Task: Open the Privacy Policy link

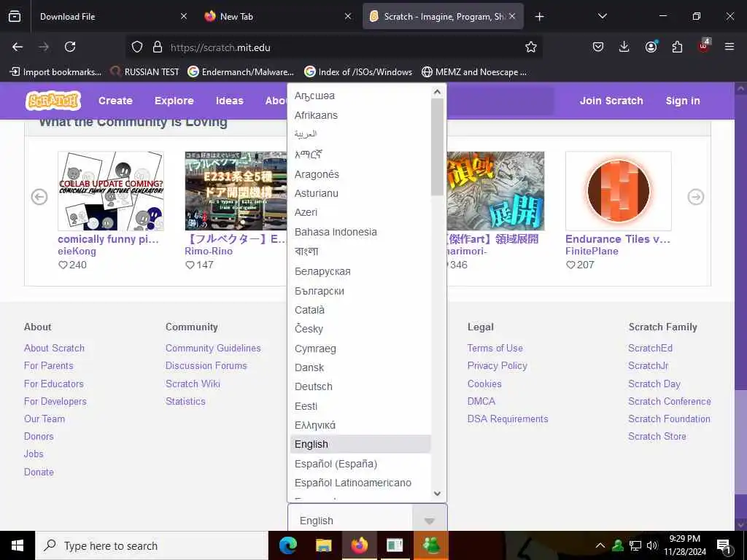Action: point(497,366)
